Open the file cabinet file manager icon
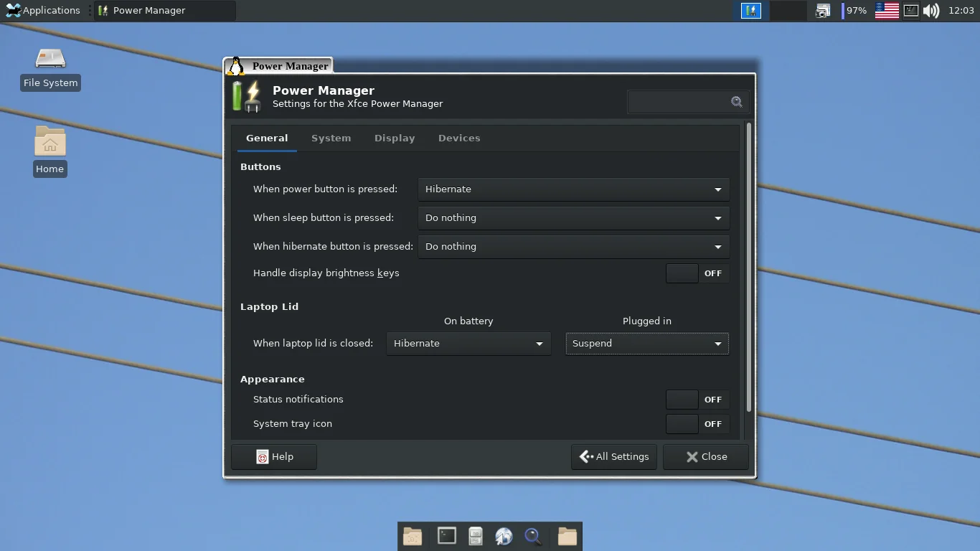Screen dimensions: 980x551 [x=475, y=536]
